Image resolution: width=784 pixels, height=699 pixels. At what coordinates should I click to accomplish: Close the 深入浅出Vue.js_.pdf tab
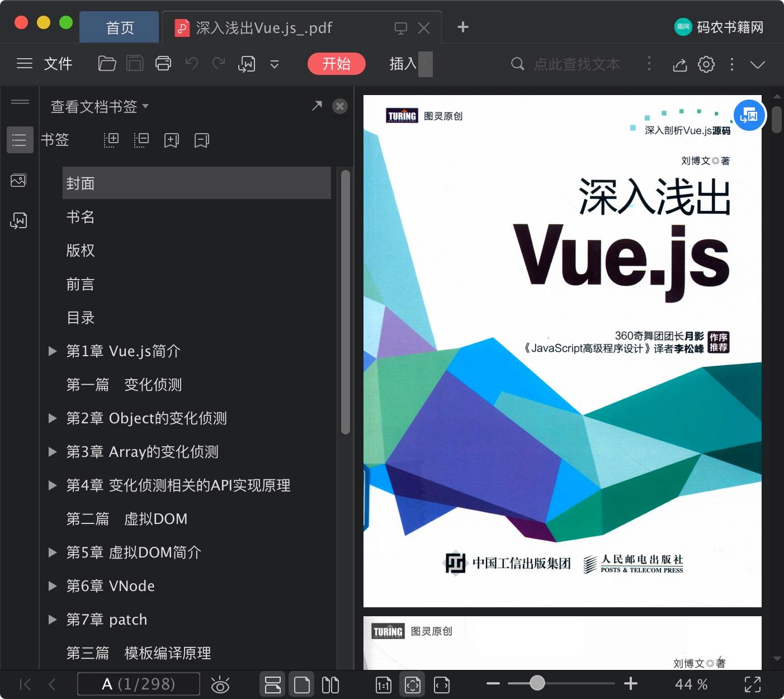click(424, 28)
